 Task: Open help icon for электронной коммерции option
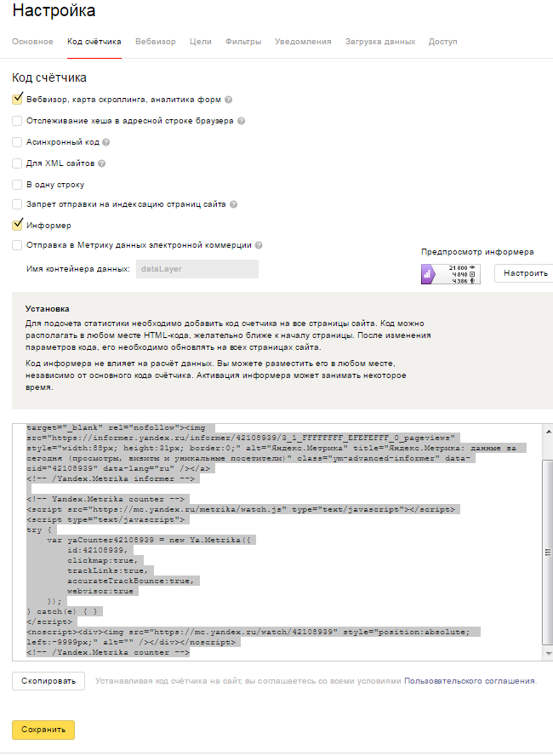pyautogui.click(x=259, y=245)
